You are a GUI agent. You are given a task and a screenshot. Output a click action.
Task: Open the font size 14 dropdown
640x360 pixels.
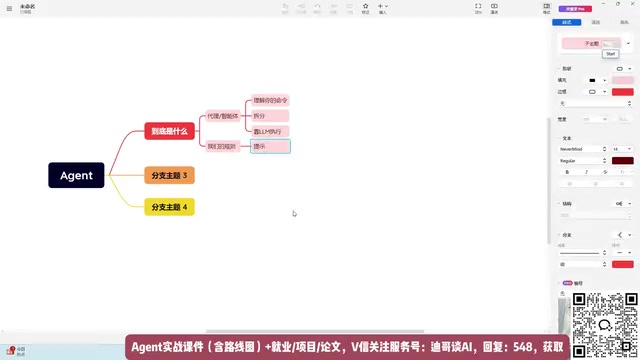[x=622, y=149]
